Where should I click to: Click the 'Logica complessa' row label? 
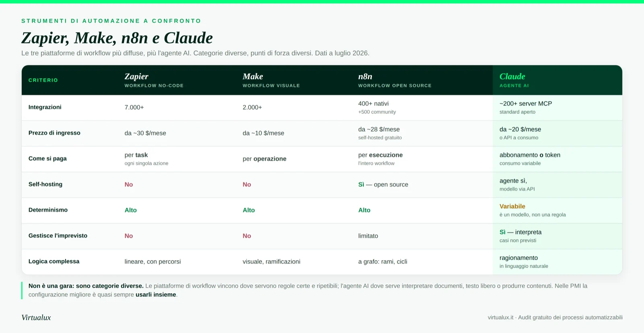tap(54, 261)
